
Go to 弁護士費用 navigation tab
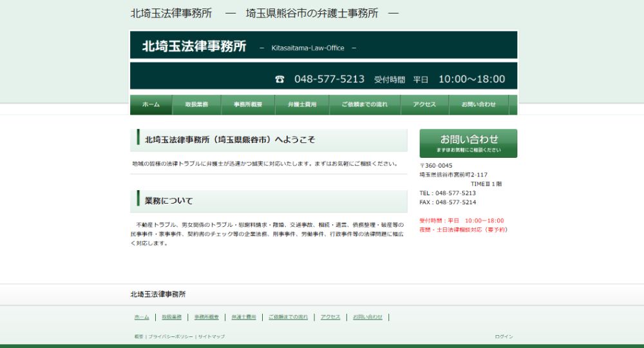[x=302, y=104]
